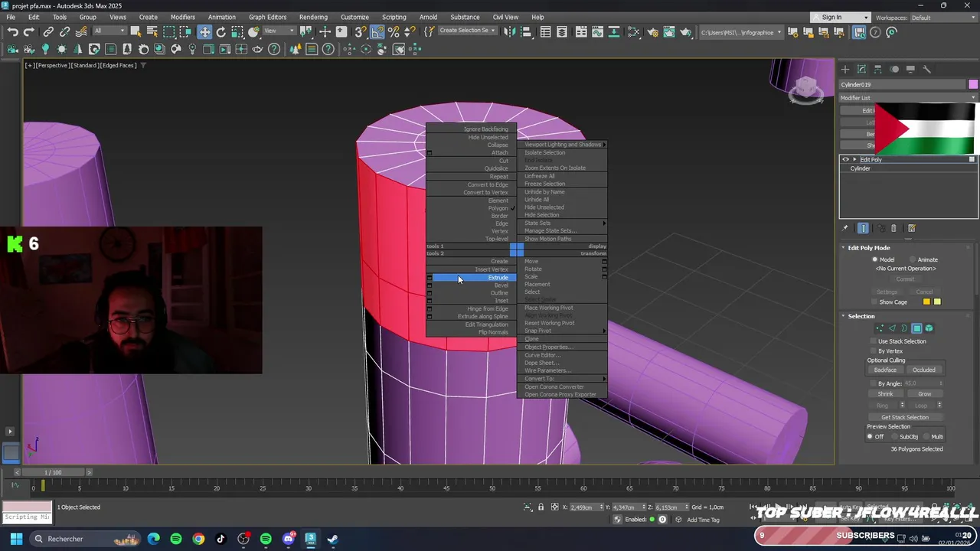
Task: Select the Animate radio button
Action: pos(913,259)
